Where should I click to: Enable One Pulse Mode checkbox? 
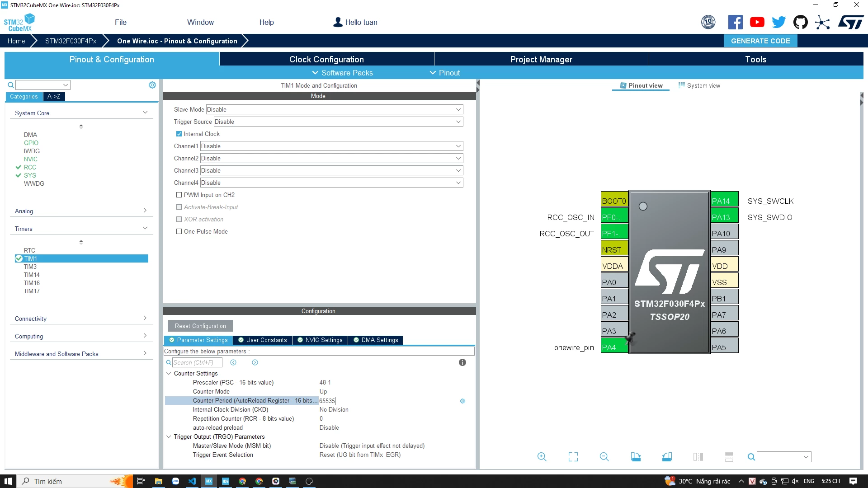click(179, 231)
